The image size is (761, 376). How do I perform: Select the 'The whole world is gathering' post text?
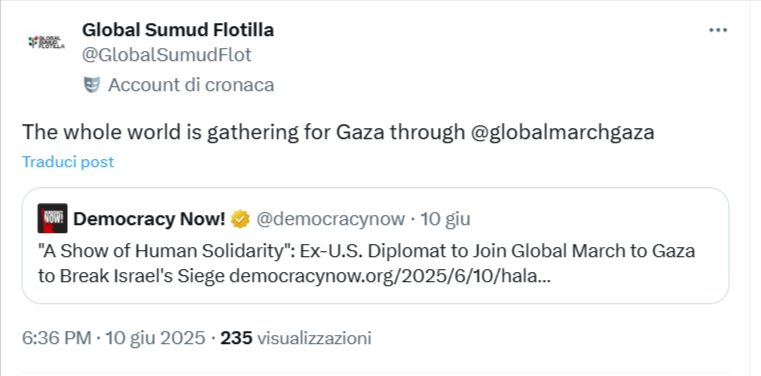coord(338,132)
